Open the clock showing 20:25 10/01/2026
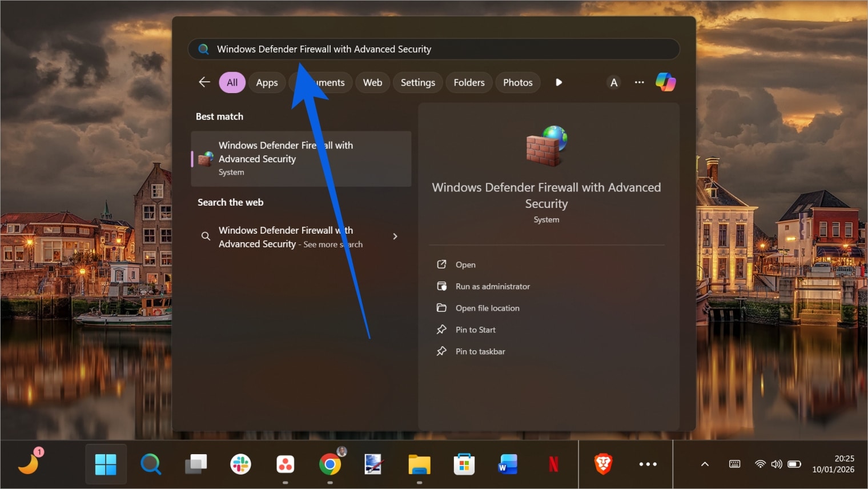This screenshot has height=489, width=868. pyautogui.click(x=833, y=464)
